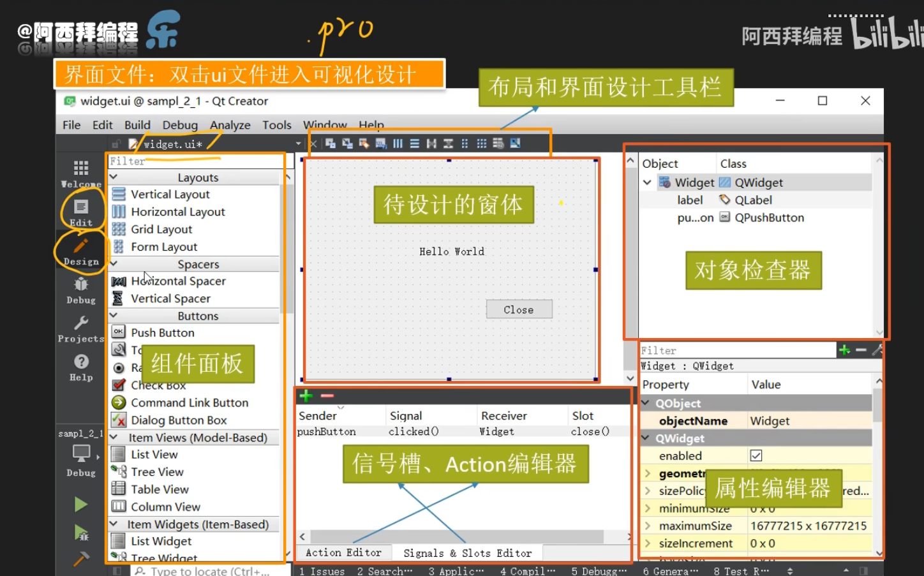The width and height of the screenshot is (924, 576).
Task: Apply Lay Out Vertically from the toolbar
Action: (x=414, y=144)
